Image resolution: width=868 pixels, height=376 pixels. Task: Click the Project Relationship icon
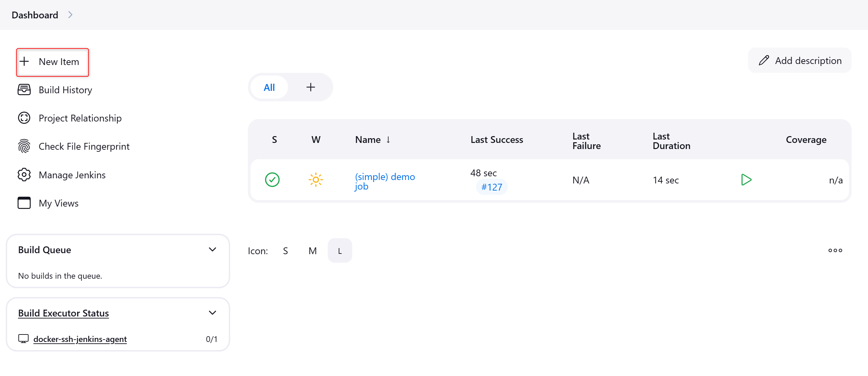tap(24, 118)
